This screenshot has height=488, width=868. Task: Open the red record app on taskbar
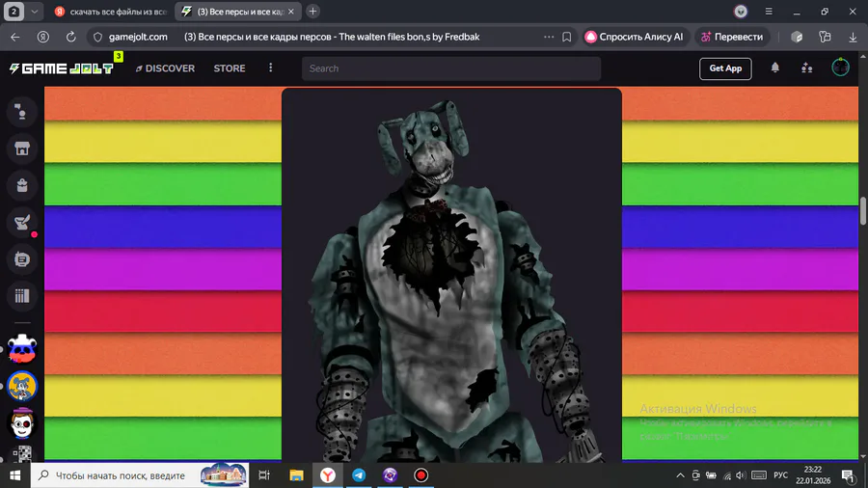[x=420, y=475]
